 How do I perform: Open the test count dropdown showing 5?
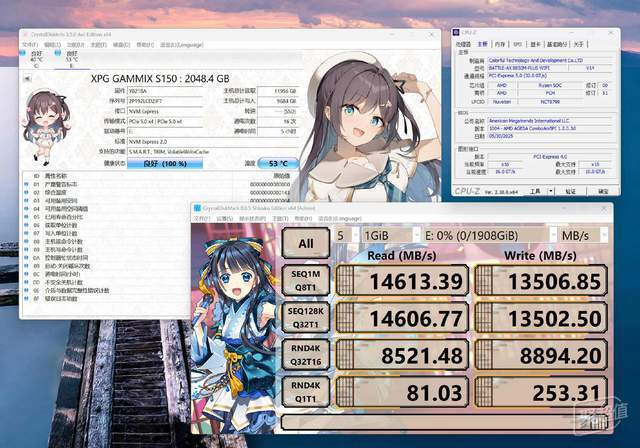coord(347,235)
